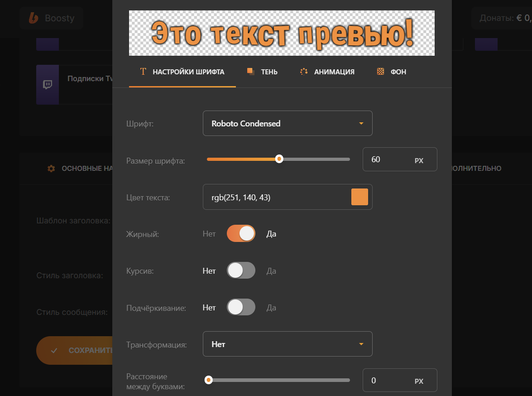
Task: Click the Подписки Twitch list entry
Action: point(74,85)
